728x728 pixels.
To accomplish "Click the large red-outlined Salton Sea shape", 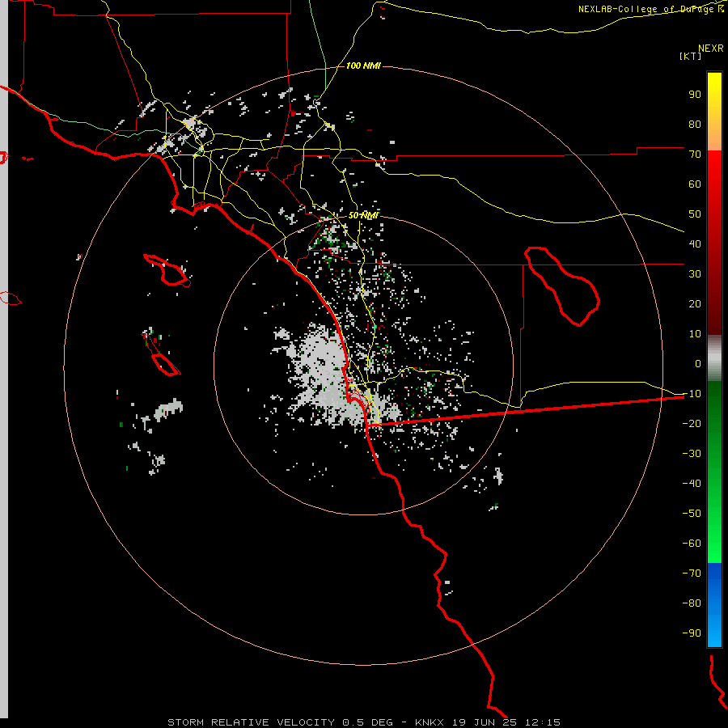I will (x=562, y=286).
